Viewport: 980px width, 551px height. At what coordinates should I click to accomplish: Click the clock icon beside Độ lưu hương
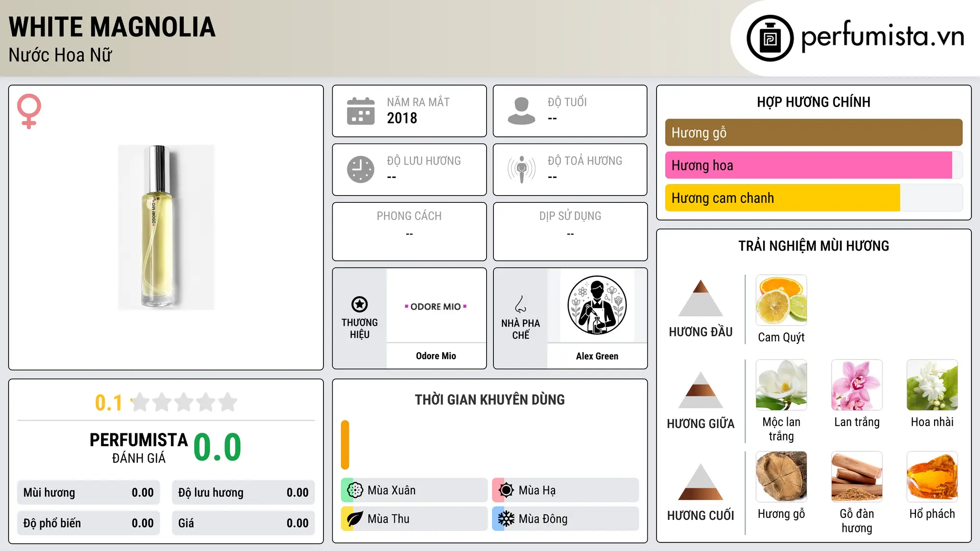pyautogui.click(x=361, y=169)
